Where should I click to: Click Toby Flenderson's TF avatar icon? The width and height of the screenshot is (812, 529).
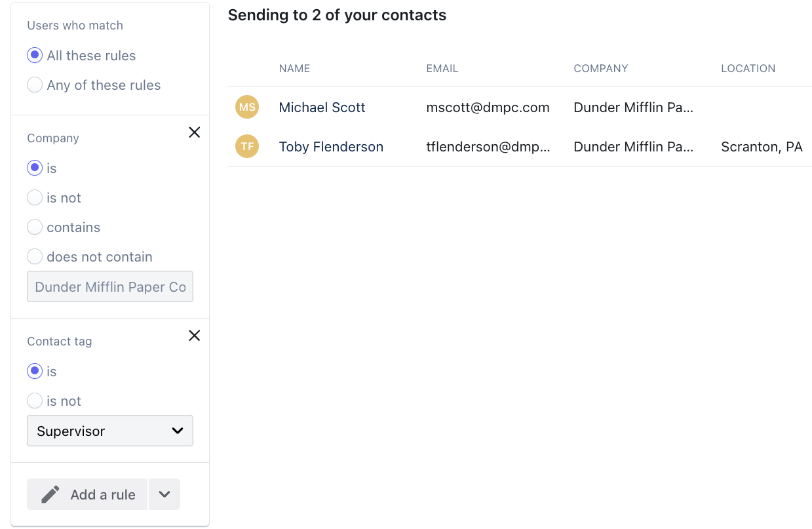click(x=247, y=146)
